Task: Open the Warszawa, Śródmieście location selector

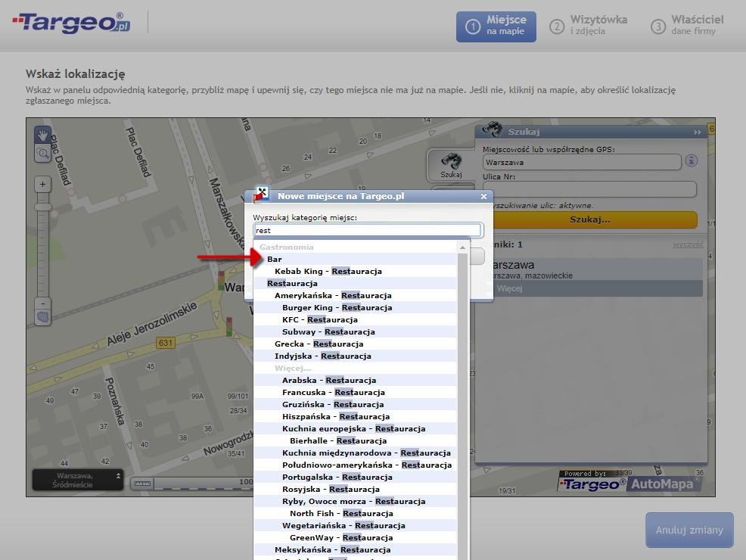Action: click(77, 480)
